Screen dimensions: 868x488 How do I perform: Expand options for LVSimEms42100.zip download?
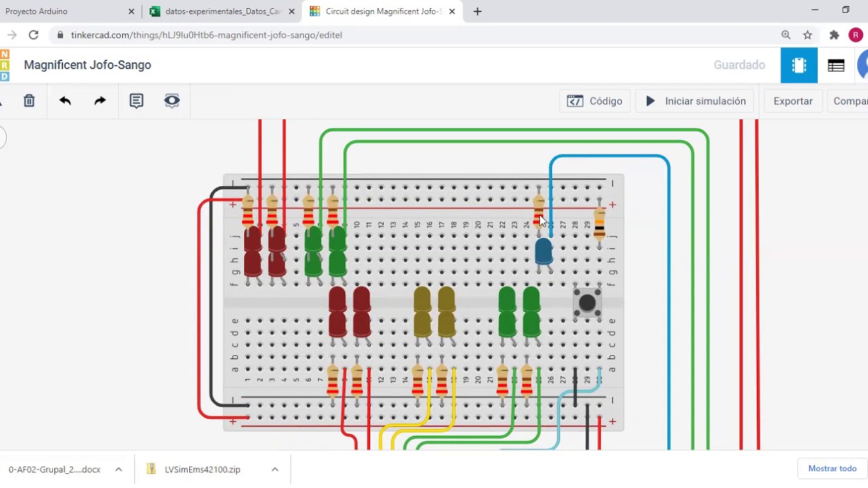pyautogui.click(x=275, y=469)
